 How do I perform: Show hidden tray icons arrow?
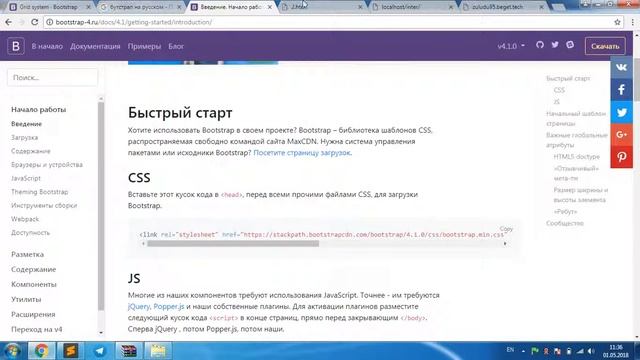pos(523,351)
